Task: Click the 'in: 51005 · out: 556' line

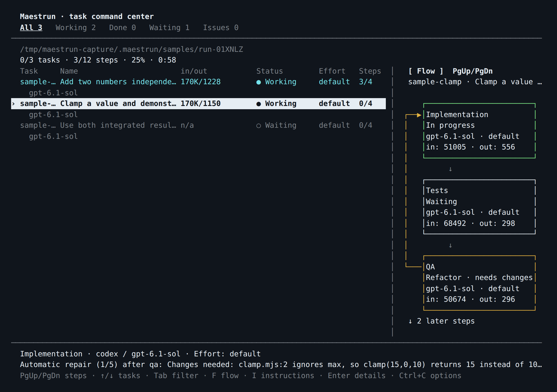Action: [470, 147]
